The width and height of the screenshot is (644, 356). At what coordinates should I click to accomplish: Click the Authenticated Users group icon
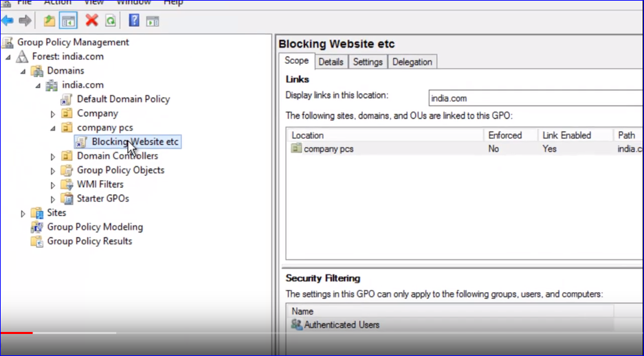pos(296,325)
